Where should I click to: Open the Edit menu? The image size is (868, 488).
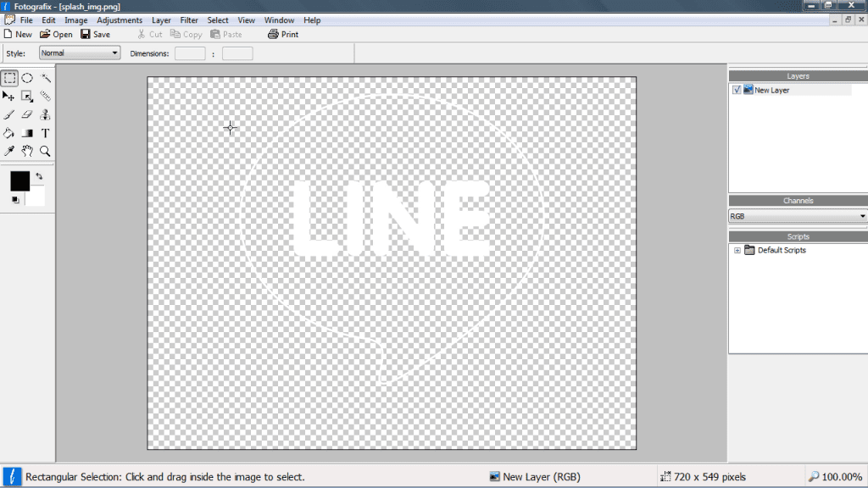tap(48, 20)
